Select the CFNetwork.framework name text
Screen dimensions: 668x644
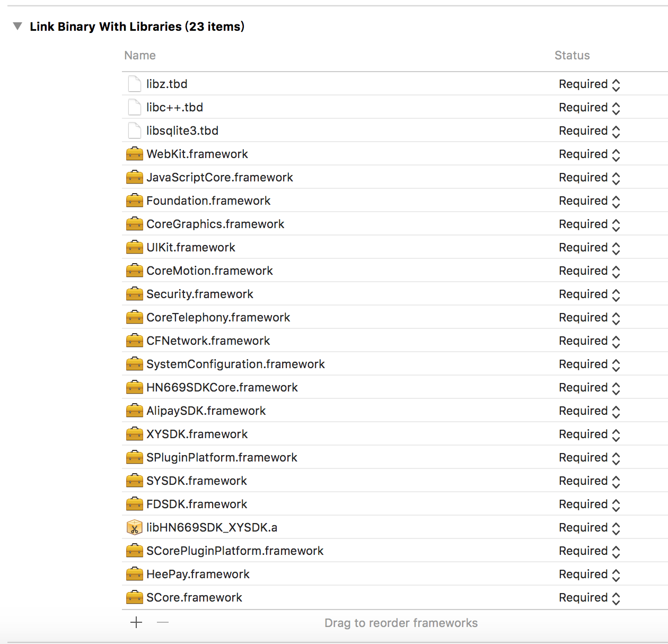click(x=208, y=341)
